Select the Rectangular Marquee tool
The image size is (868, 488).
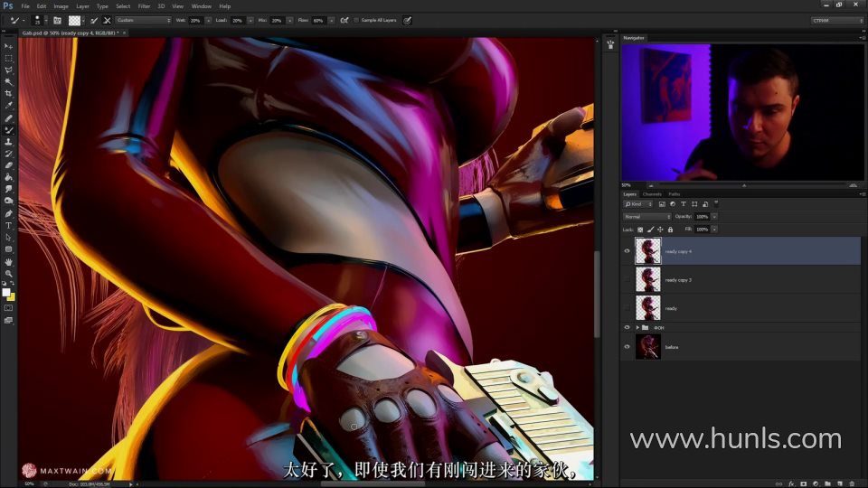8,58
